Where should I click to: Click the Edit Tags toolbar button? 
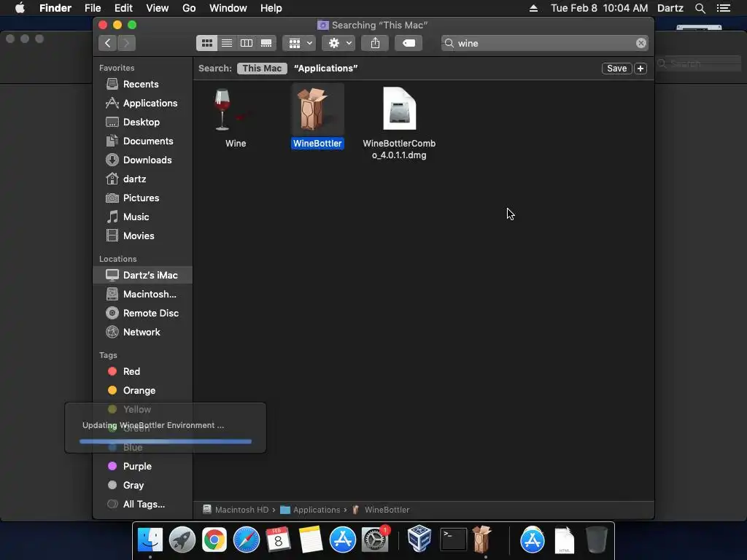tap(409, 43)
